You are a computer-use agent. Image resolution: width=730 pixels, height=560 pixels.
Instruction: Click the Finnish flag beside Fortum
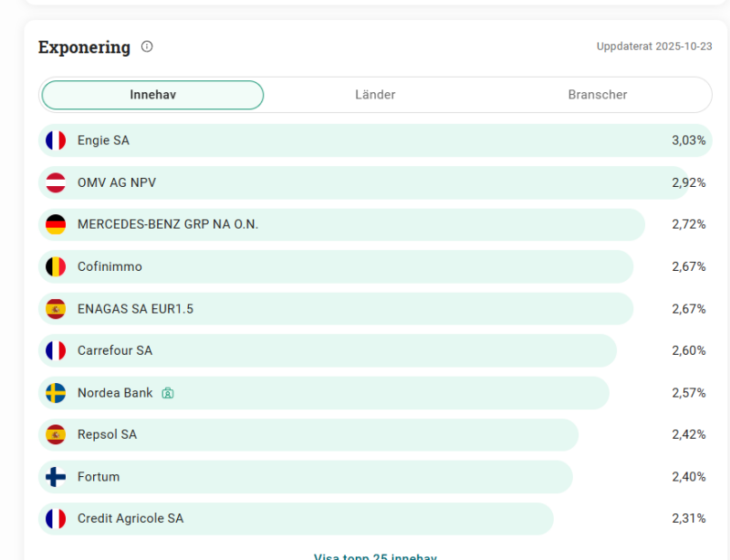[x=56, y=477]
